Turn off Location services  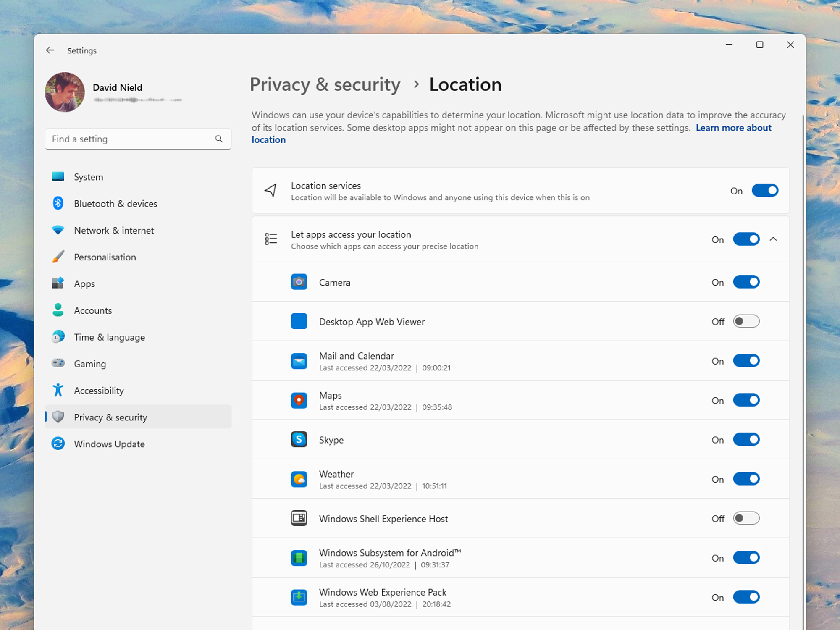pyautogui.click(x=765, y=191)
